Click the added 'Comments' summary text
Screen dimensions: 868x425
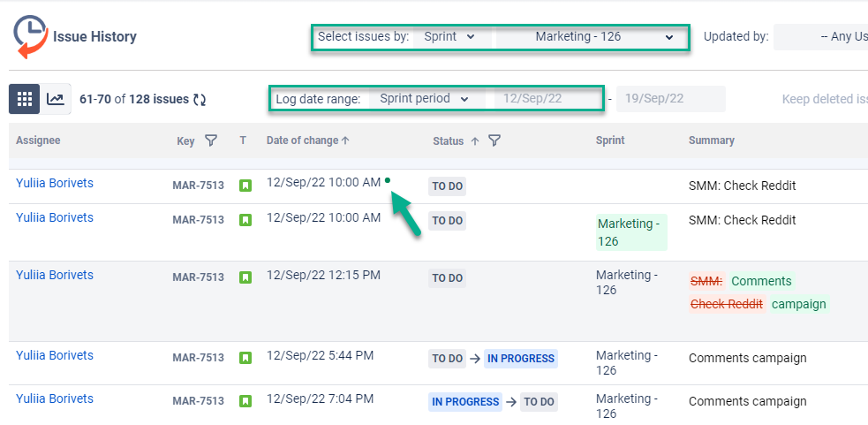coord(761,281)
